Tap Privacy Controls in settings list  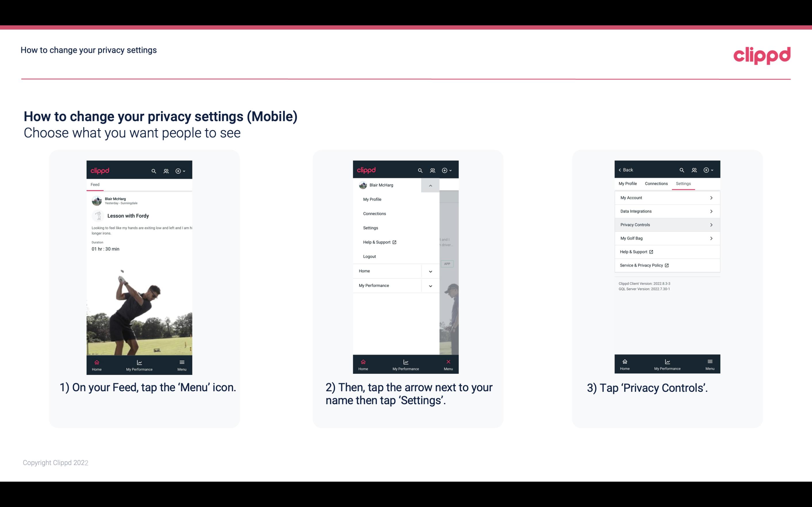(667, 224)
